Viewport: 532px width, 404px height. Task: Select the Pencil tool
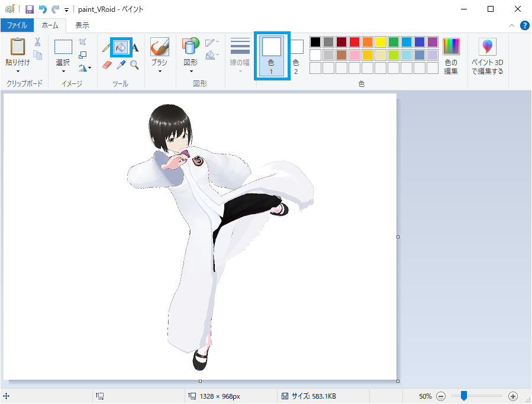pyautogui.click(x=106, y=48)
